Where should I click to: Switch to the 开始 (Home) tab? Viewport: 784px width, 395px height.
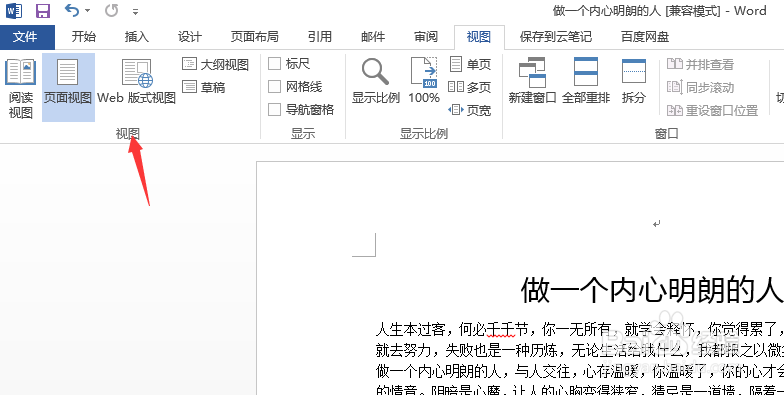coord(84,37)
